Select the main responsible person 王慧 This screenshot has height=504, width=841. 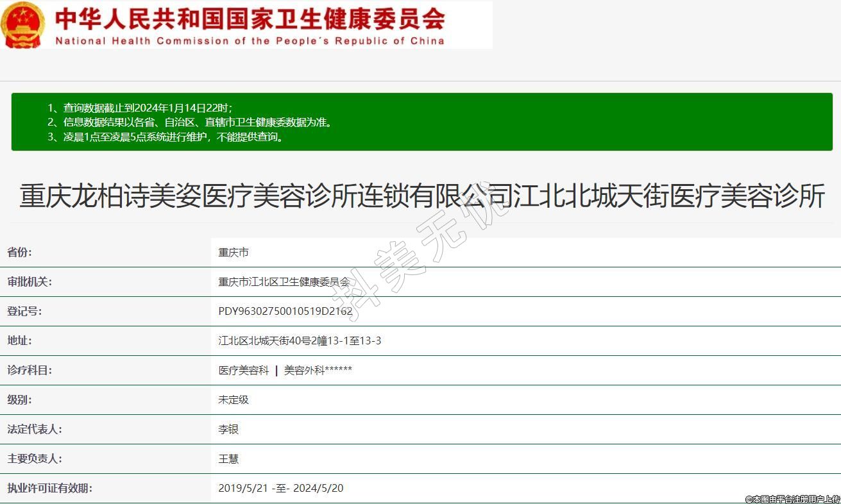[x=228, y=459]
